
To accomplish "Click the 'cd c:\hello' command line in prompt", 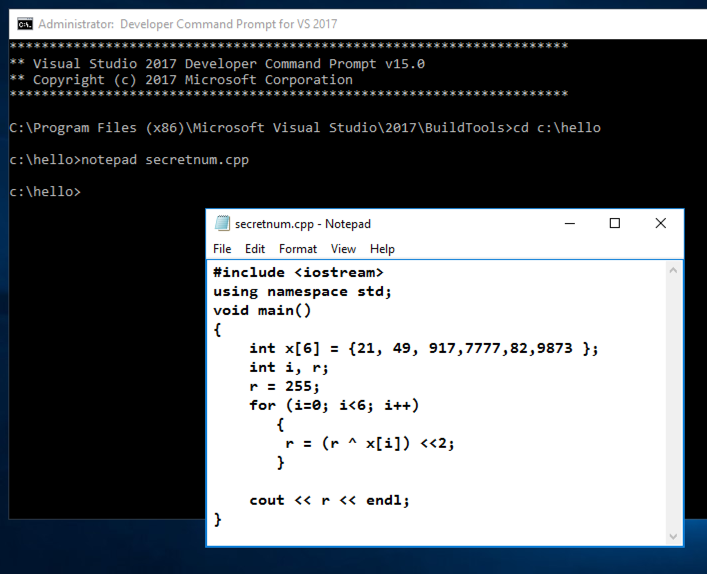I will [305, 128].
